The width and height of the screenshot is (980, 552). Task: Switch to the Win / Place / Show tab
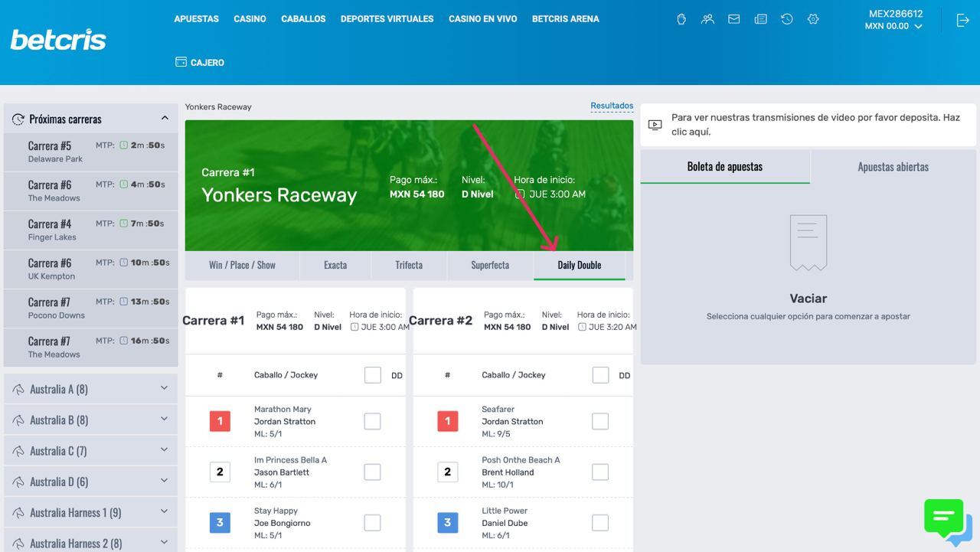coord(242,265)
